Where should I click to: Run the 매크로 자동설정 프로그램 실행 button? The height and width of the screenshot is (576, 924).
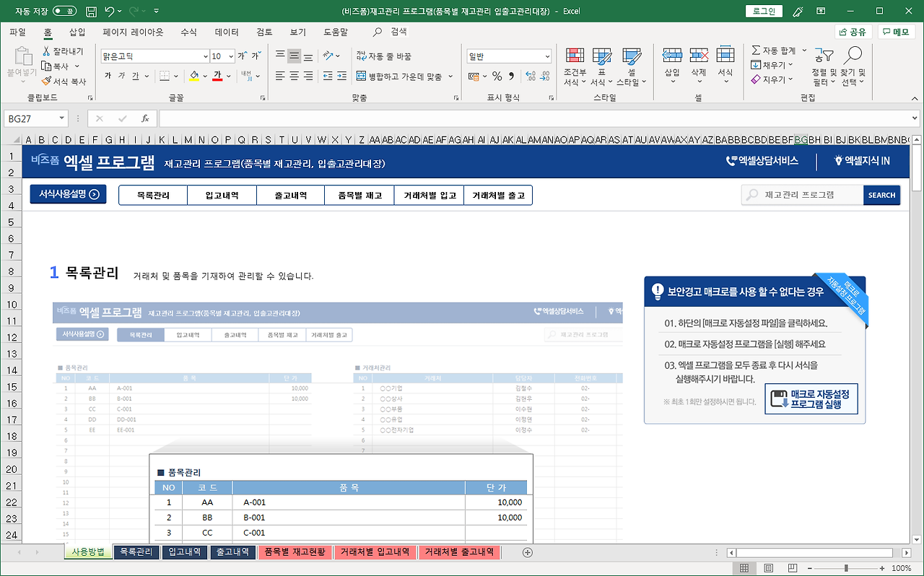click(x=811, y=398)
